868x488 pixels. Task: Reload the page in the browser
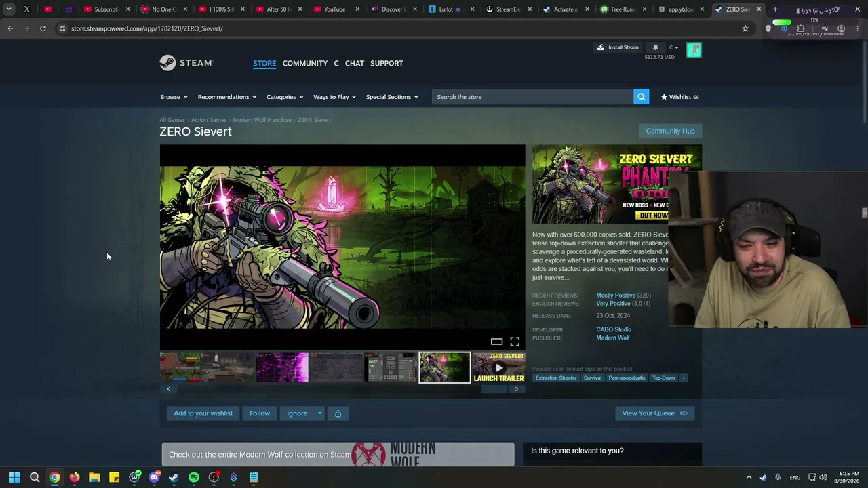tap(43, 28)
